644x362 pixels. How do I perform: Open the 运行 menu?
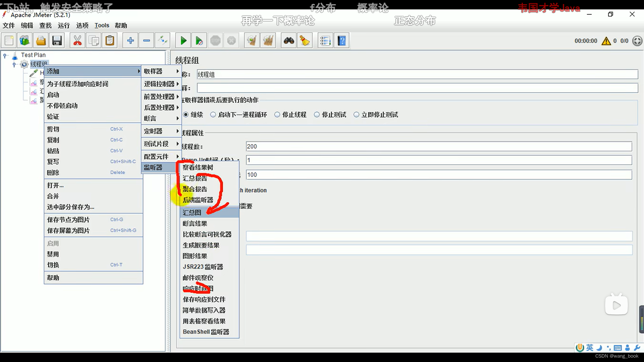(64, 25)
